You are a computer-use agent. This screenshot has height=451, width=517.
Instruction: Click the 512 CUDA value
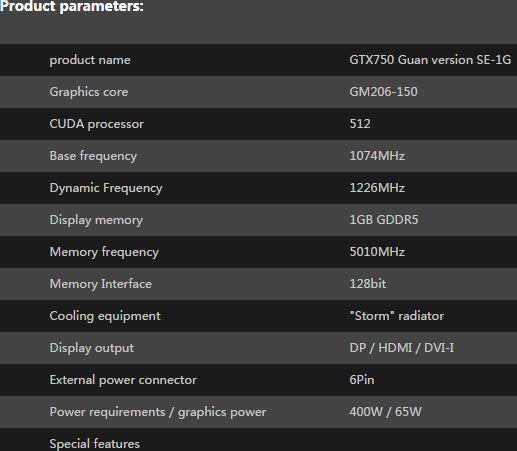360,124
